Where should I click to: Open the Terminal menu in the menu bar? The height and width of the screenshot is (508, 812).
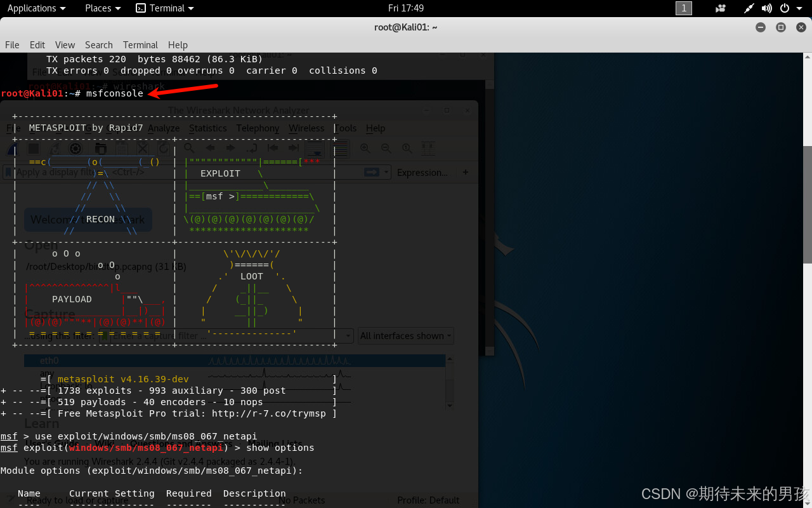140,44
